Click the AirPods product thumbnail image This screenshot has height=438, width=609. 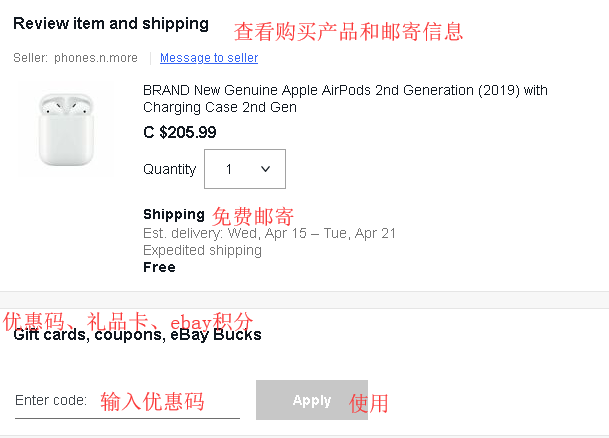[x=66, y=129]
